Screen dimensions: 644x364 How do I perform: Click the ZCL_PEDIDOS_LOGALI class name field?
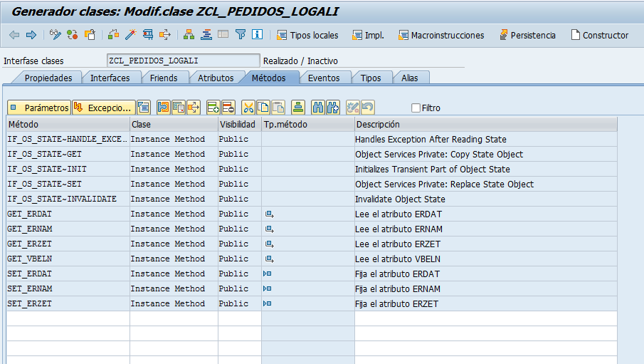point(183,61)
